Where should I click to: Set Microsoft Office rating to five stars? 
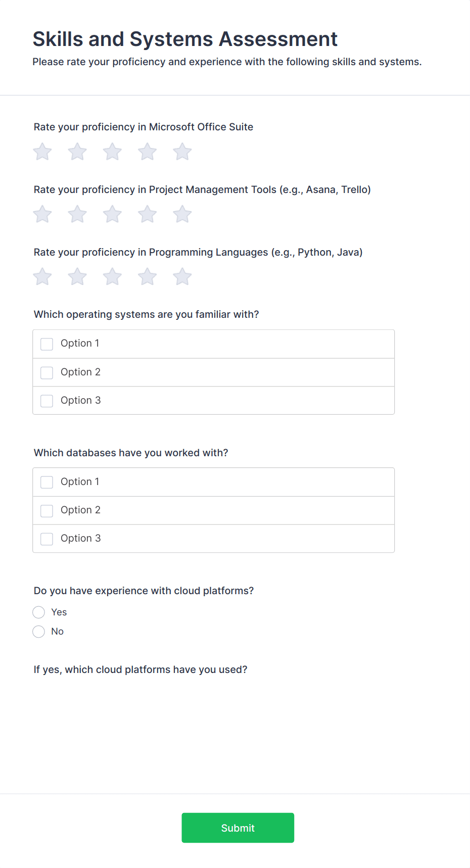coord(182,152)
